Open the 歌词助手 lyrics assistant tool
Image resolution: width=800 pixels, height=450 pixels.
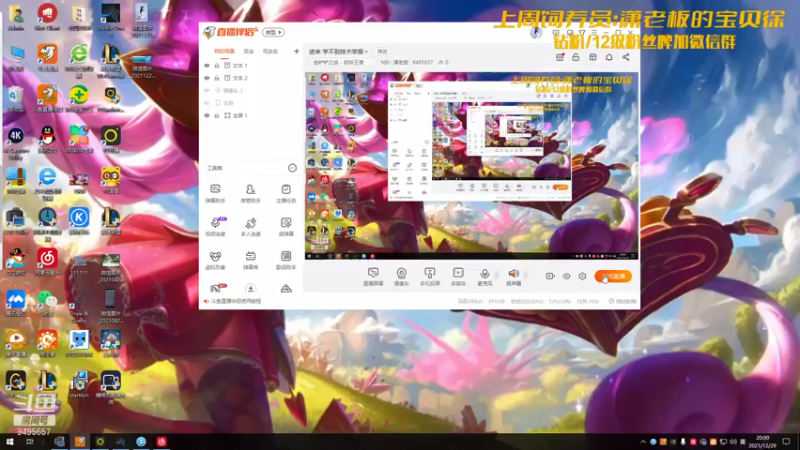(x=286, y=260)
